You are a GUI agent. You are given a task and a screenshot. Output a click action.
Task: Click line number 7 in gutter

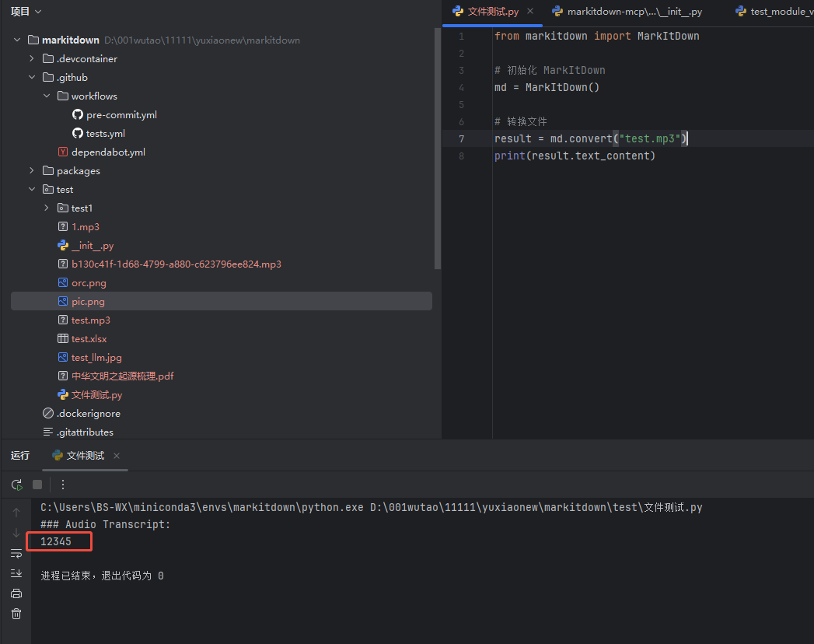pos(462,139)
